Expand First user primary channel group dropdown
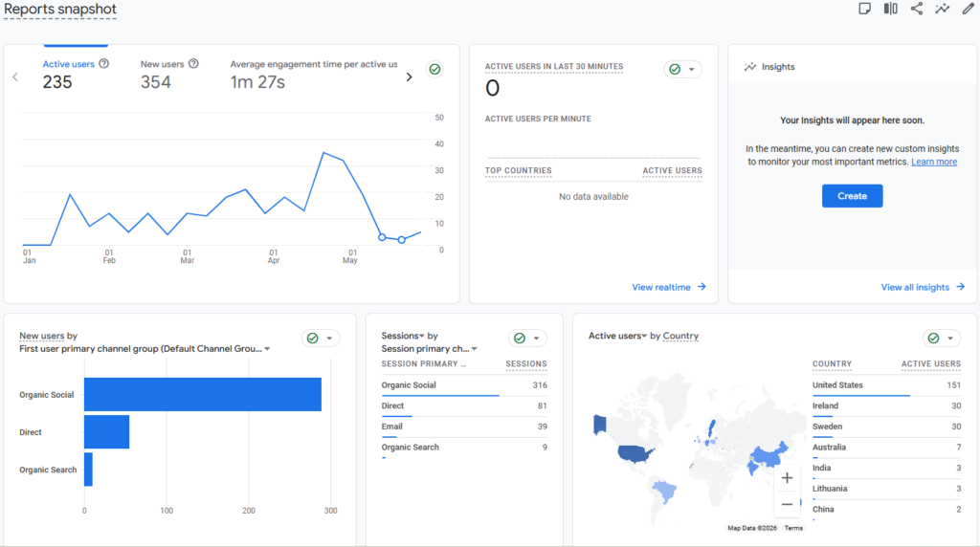 coord(145,348)
